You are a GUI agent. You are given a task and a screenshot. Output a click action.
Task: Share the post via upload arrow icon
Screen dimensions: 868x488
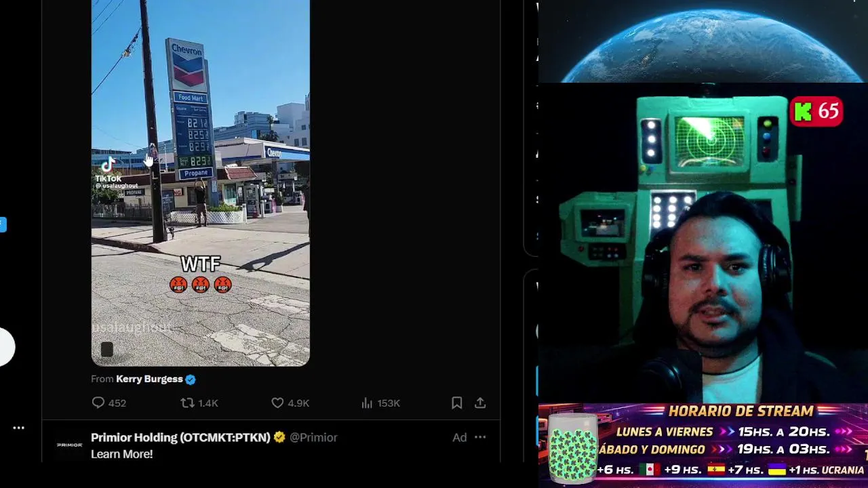[480, 403]
